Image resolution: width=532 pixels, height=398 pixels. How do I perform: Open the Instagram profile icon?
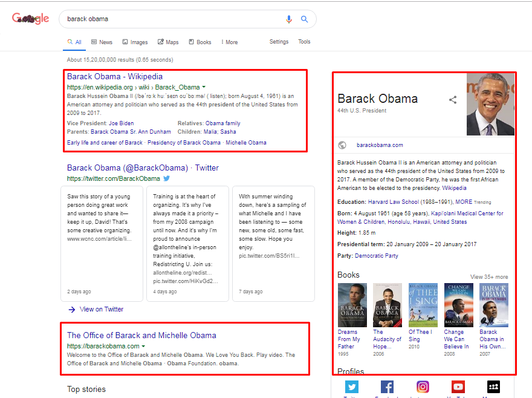pos(423,387)
